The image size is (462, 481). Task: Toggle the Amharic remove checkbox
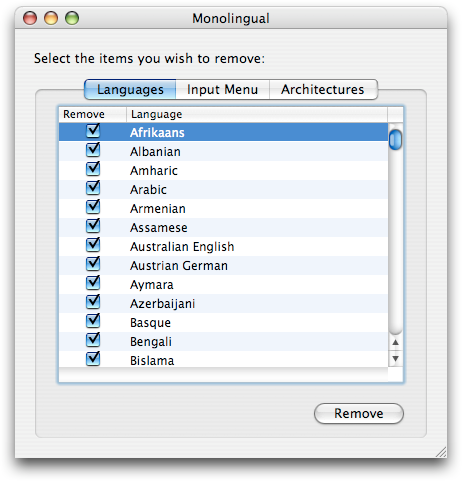[x=93, y=169]
